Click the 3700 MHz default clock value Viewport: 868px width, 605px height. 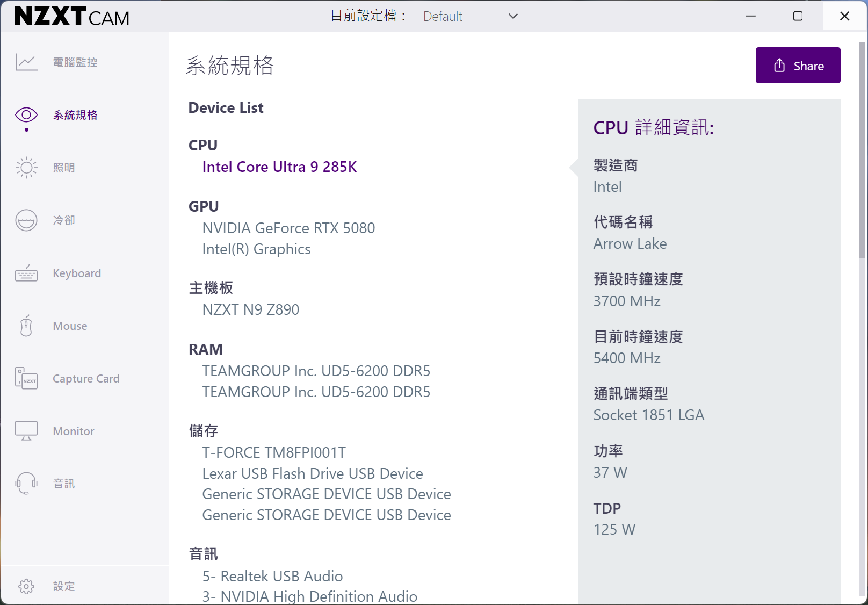pyautogui.click(x=627, y=301)
